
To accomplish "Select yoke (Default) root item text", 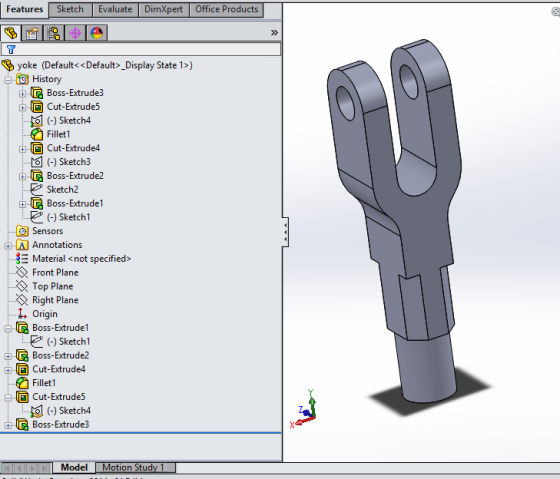I will click(x=105, y=65).
